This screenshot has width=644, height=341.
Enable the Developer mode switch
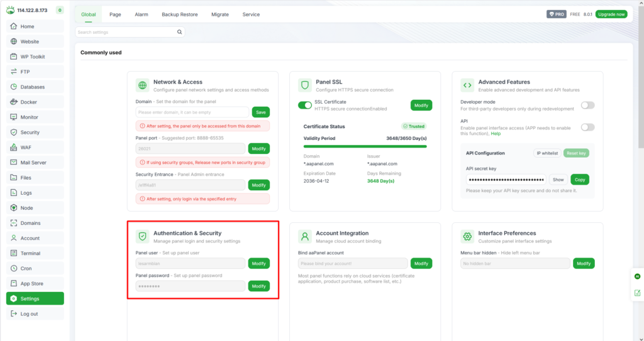click(x=587, y=106)
